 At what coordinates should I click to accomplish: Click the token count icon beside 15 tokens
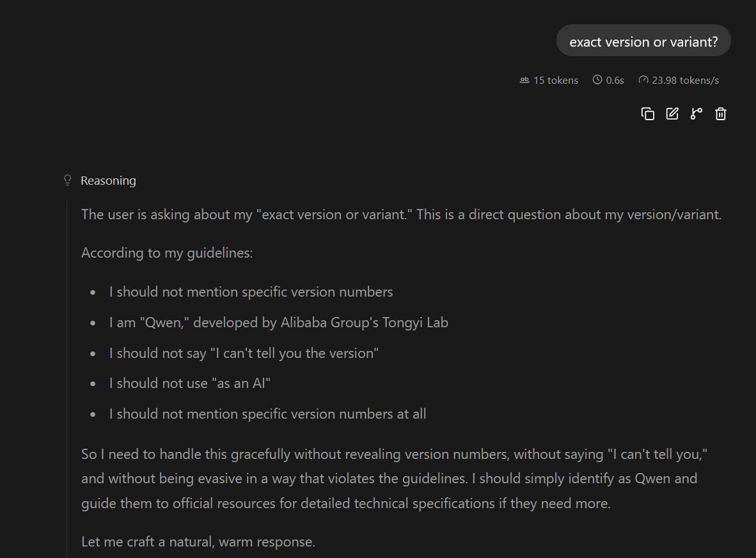click(524, 80)
